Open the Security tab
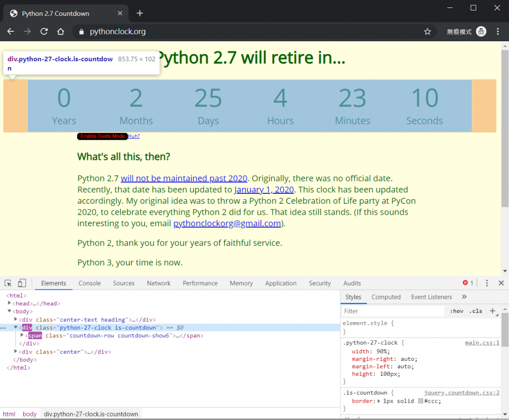 pos(320,283)
